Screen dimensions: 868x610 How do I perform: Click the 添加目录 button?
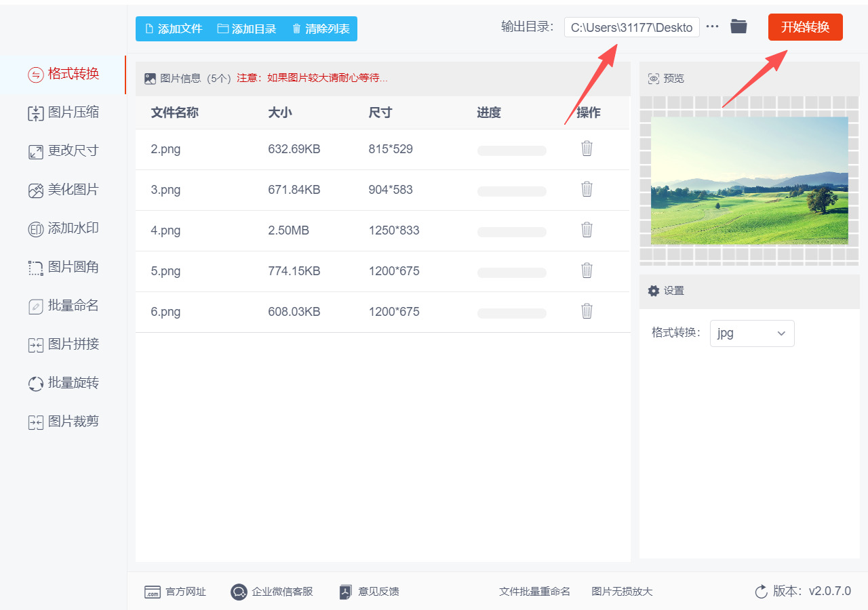(247, 29)
